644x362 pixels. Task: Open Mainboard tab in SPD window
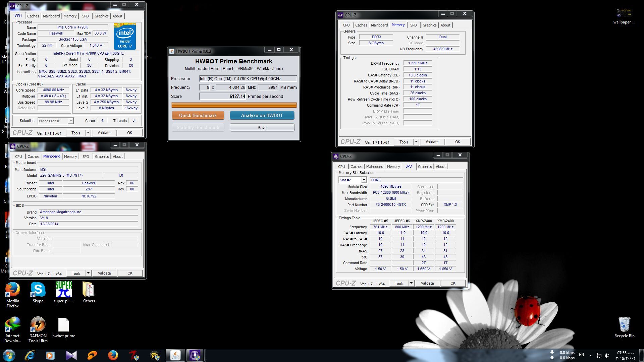click(375, 167)
